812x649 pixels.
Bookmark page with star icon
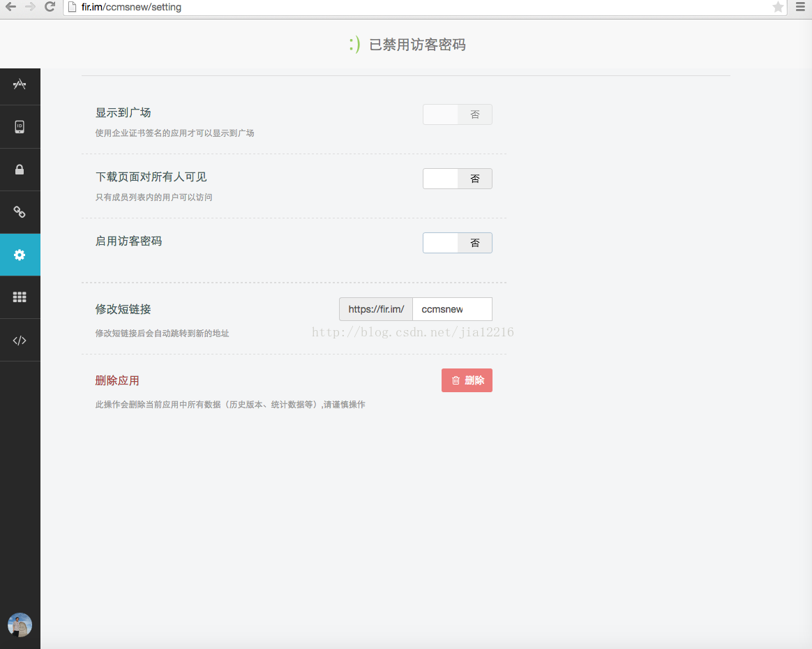pos(777,7)
